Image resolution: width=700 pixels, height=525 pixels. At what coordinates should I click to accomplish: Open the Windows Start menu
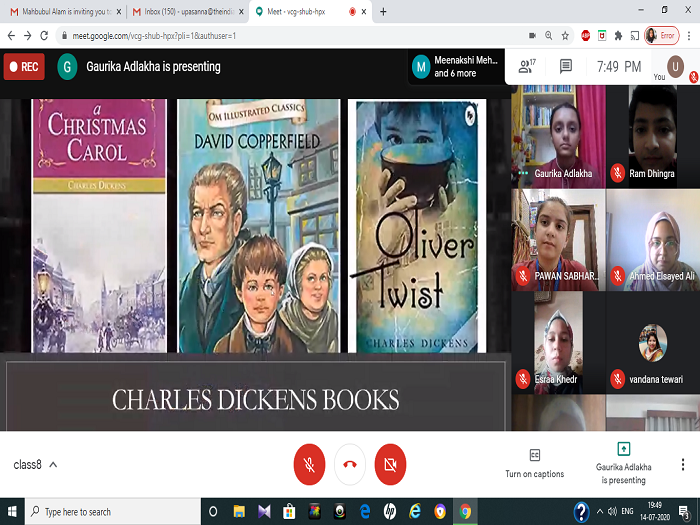[12, 512]
